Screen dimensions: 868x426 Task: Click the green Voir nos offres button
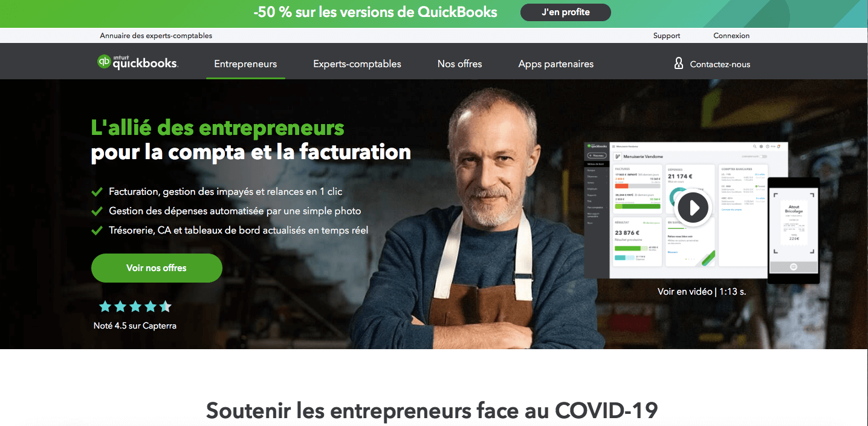tap(157, 267)
